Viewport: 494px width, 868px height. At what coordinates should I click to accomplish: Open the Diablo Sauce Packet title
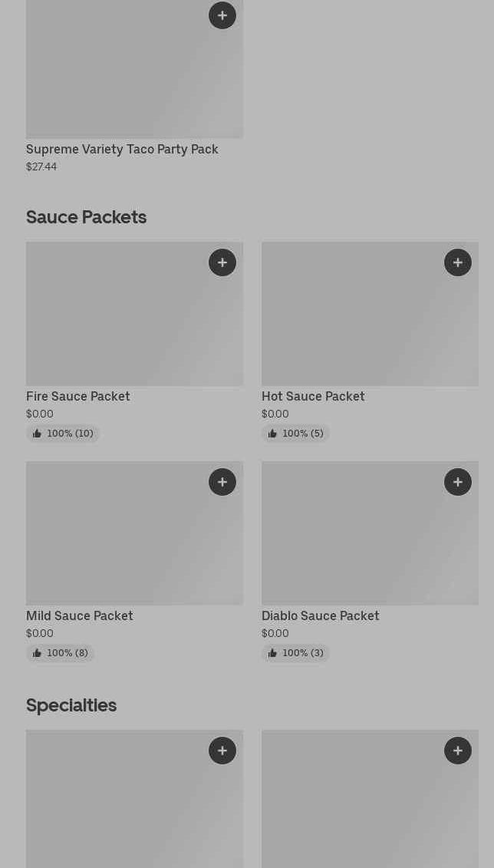(321, 616)
